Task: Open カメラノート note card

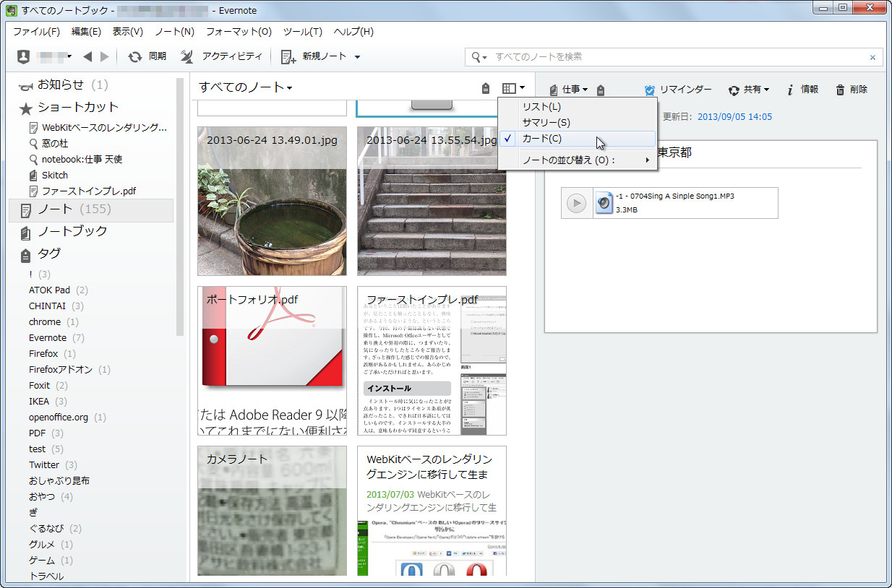Action: click(272, 511)
